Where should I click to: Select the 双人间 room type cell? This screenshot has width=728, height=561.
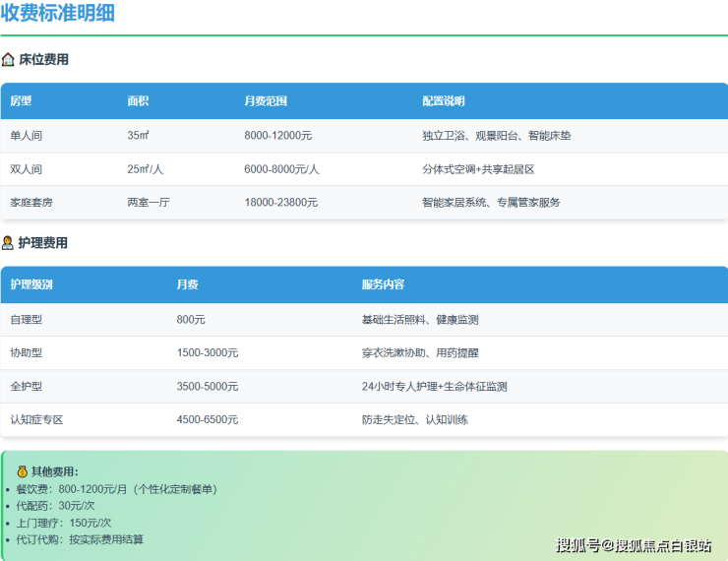pos(26,169)
